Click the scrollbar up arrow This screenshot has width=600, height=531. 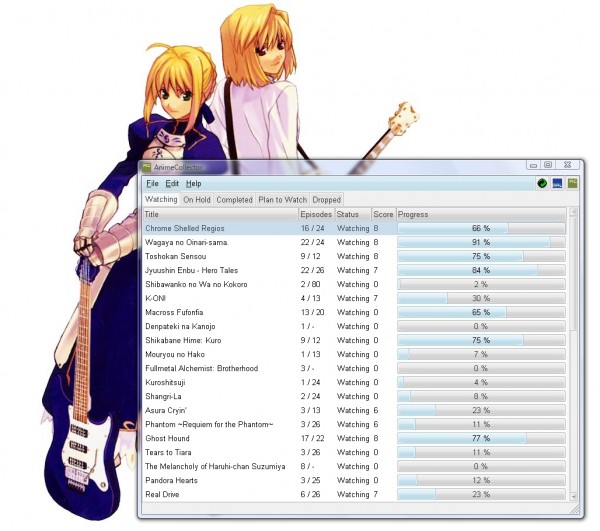(x=573, y=212)
